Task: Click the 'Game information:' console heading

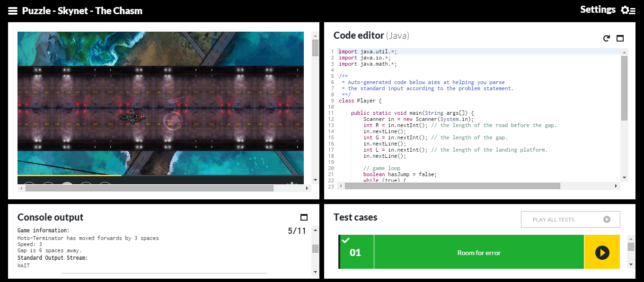Action: click(44, 231)
